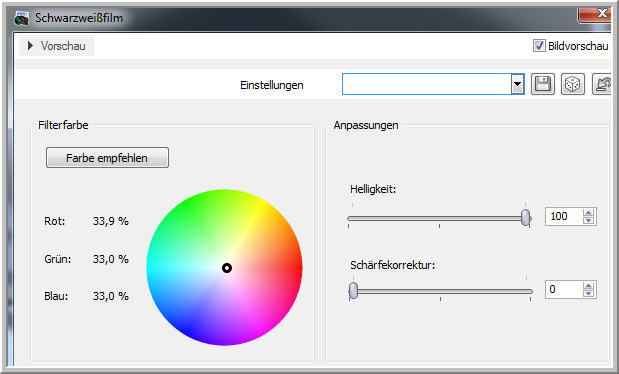619x374 pixels.
Task: Close the Schwarzweißfilm dialog window
Action: click(595, 14)
